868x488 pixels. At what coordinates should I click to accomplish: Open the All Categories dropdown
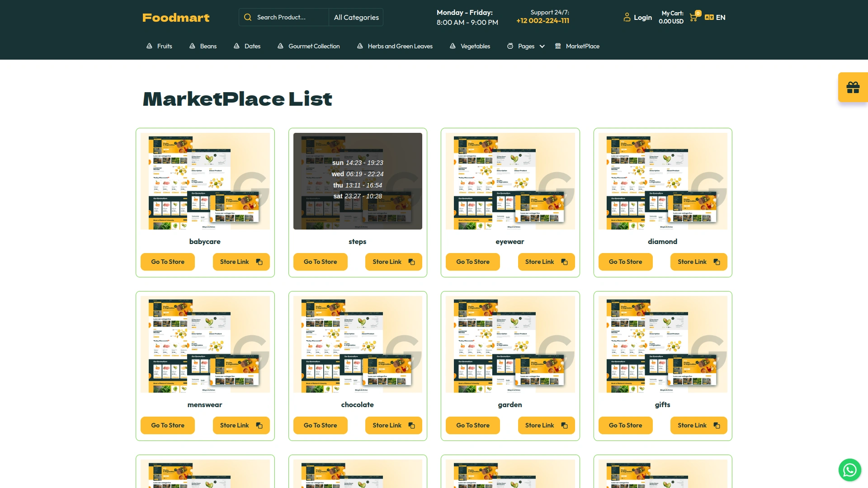(356, 17)
